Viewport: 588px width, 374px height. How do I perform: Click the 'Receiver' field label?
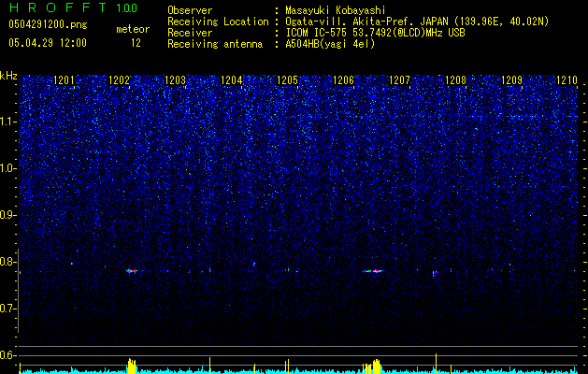pyautogui.click(x=190, y=33)
